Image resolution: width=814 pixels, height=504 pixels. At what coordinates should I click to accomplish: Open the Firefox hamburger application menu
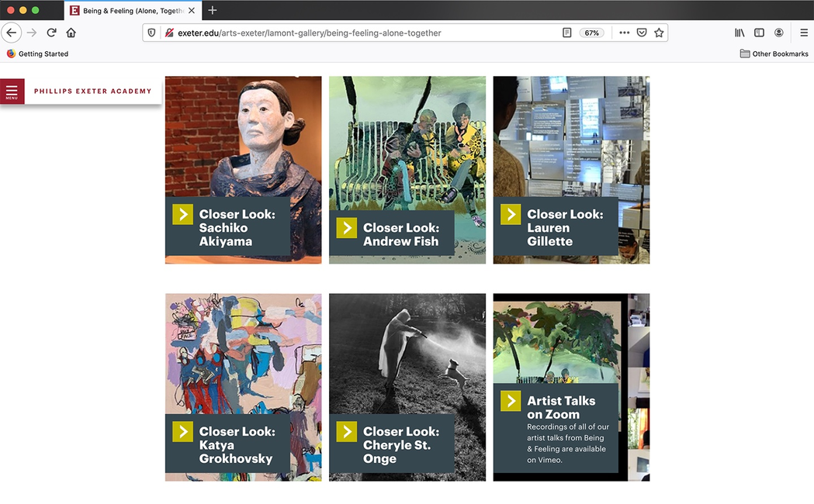click(x=803, y=33)
